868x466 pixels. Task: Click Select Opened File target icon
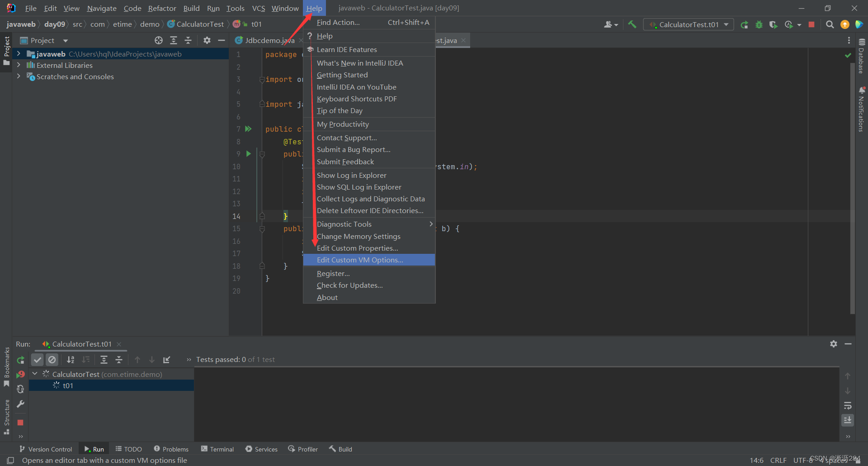159,40
